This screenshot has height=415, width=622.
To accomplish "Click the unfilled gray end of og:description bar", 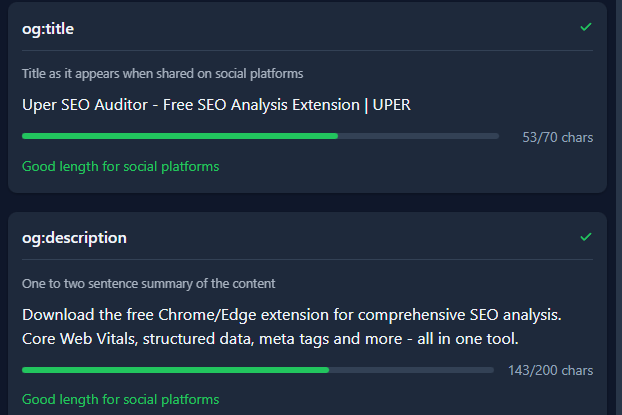I will 410,370.
